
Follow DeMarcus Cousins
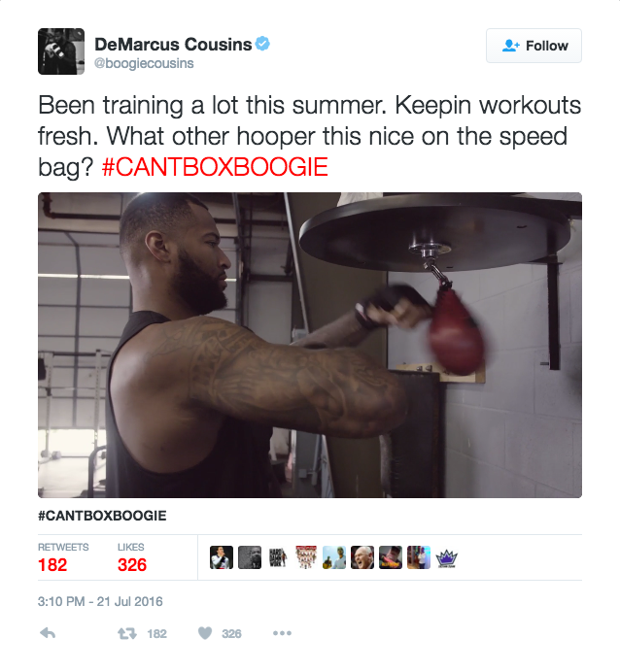pyautogui.click(x=534, y=46)
